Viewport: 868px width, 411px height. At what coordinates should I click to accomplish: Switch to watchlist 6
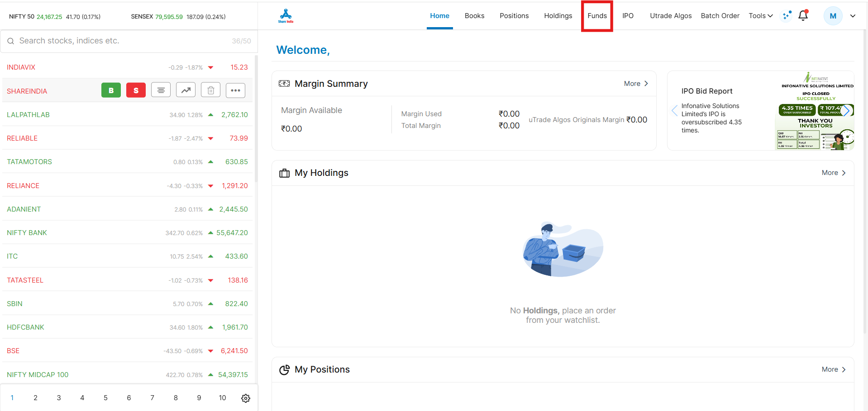tap(129, 398)
